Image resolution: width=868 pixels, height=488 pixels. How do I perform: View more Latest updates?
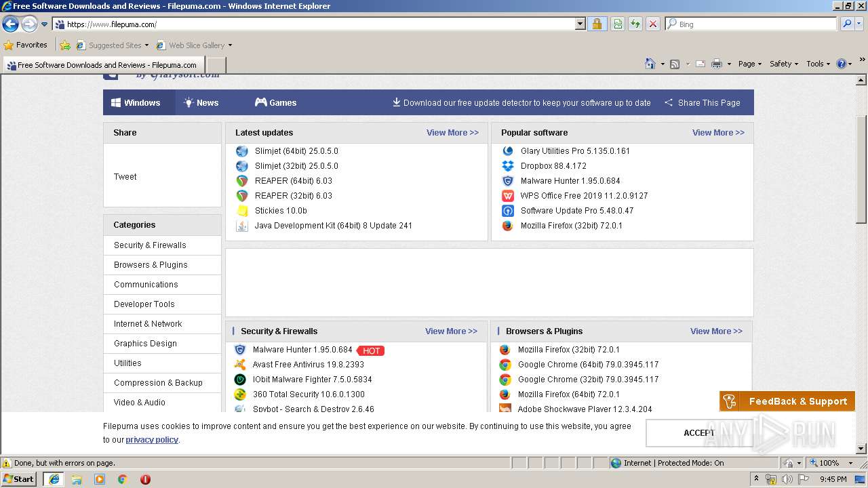click(452, 133)
